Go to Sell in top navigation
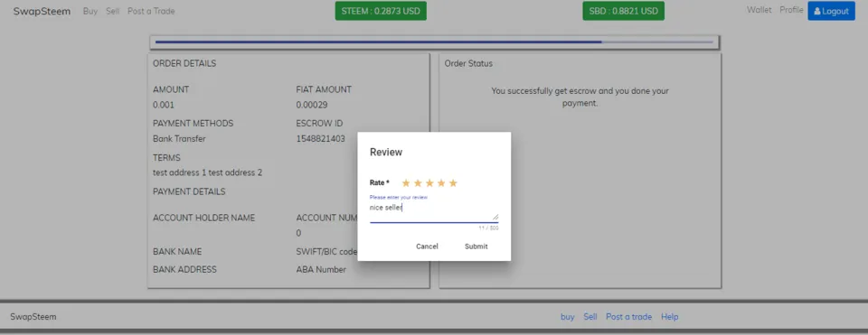868x335 pixels. (x=112, y=11)
